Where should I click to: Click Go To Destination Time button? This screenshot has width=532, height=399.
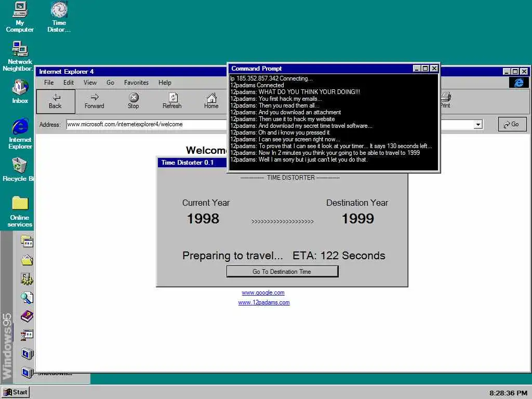[282, 271]
